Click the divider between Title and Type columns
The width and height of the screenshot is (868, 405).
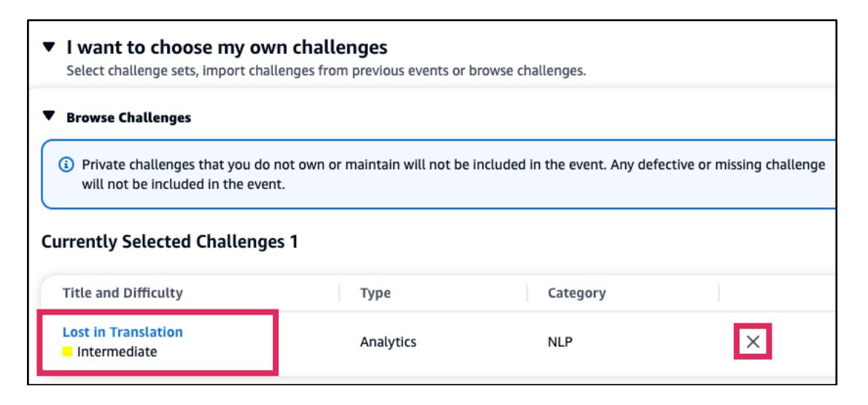click(x=340, y=293)
